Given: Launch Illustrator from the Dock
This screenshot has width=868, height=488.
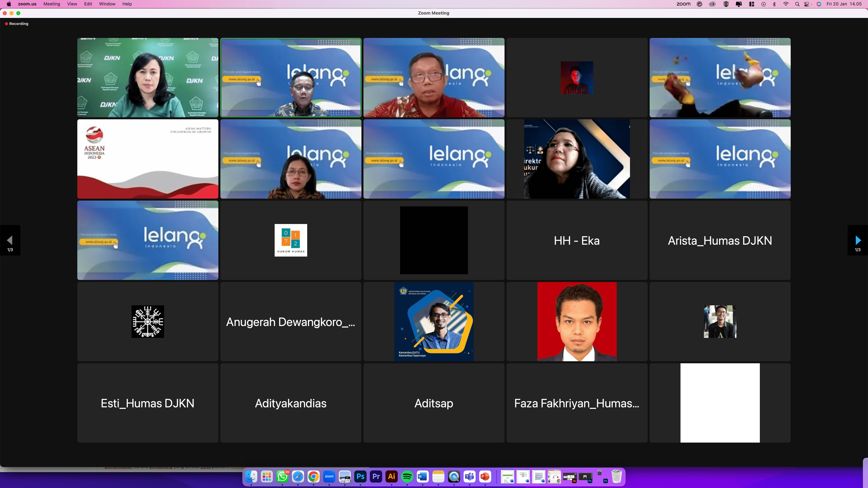Looking at the screenshot, I should click(392, 476).
